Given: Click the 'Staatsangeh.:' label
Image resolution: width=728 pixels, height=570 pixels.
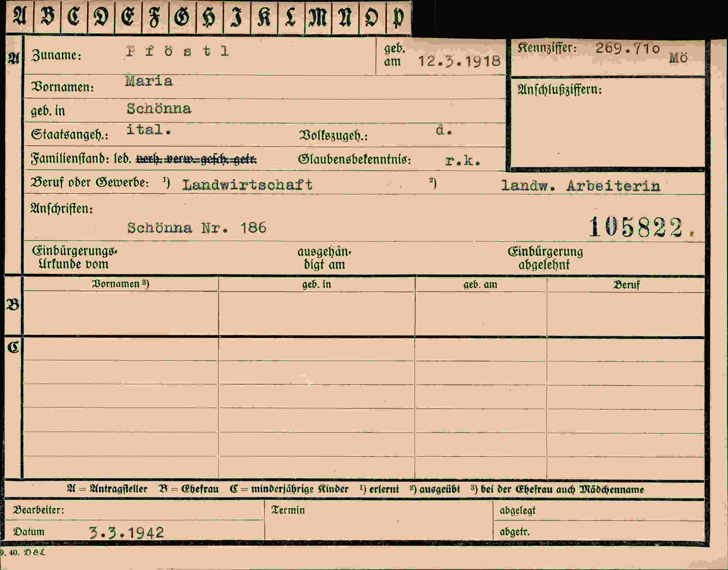Looking at the screenshot, I should point(69,135).
